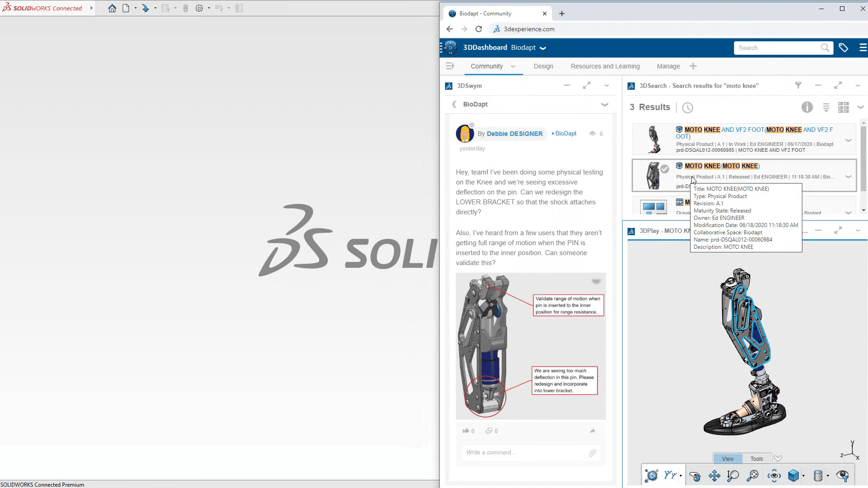The height and width of the screenshot is (488, 868).
Task: Expand the MOTO KNEE AND VF2 FOOT chevron
Action: [849, 140]
